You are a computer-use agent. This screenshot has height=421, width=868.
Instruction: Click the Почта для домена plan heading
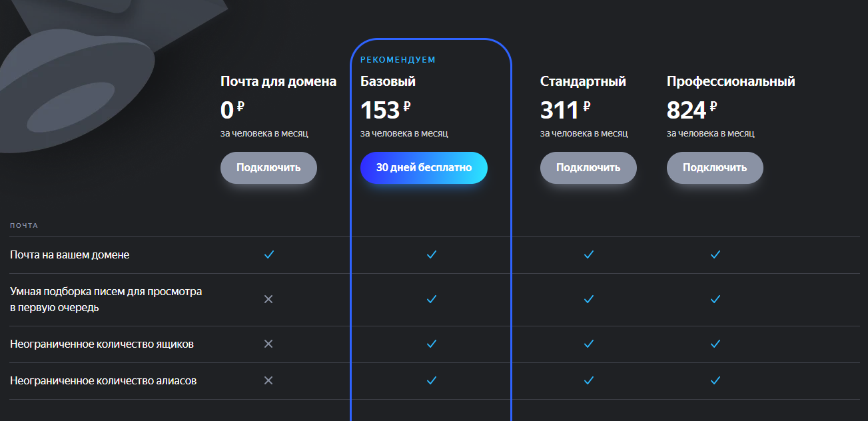point(278,82)
